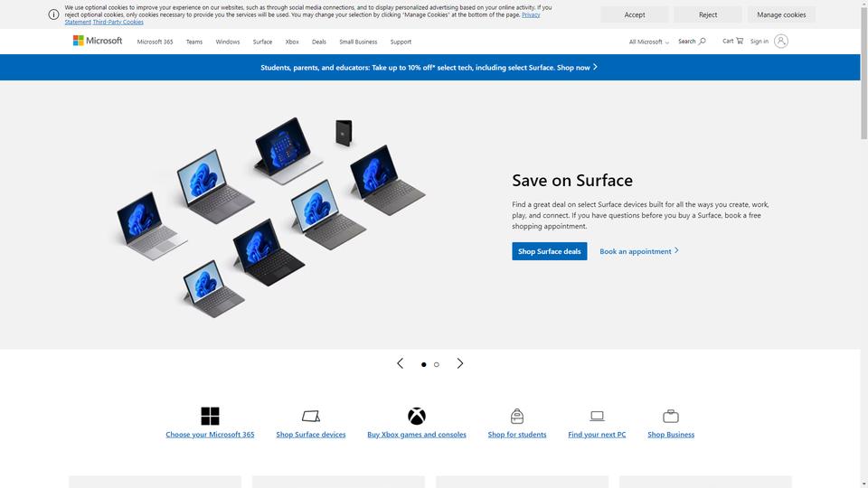This screenshot has width=868, height=488.
Task: Open the Support menu item
Action: point(401,42)
